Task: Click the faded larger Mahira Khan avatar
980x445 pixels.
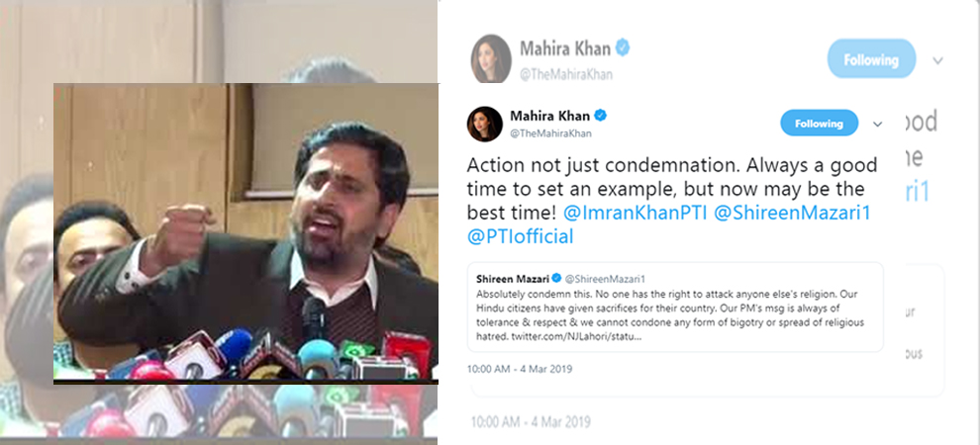Action: [491, 58]
